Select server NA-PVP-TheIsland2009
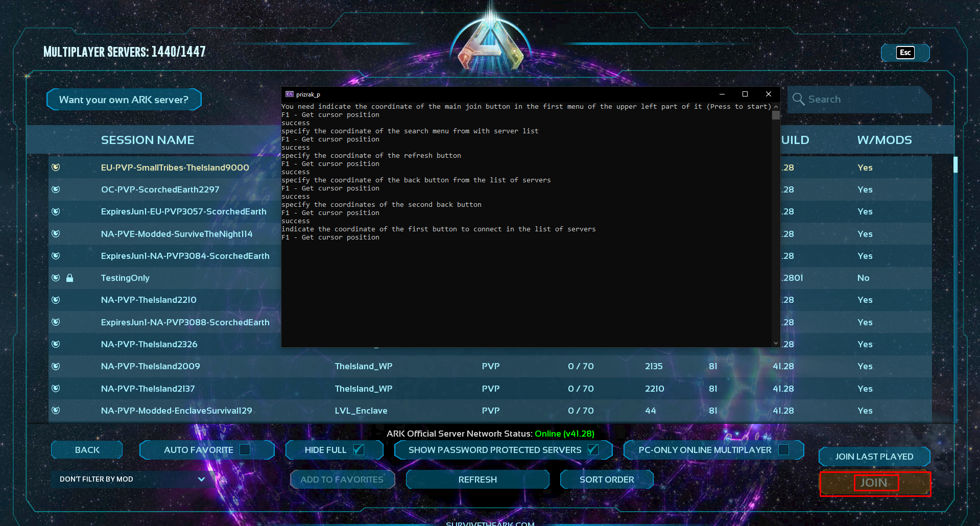Viewport: 980px width, 526px height. [150, 366]
